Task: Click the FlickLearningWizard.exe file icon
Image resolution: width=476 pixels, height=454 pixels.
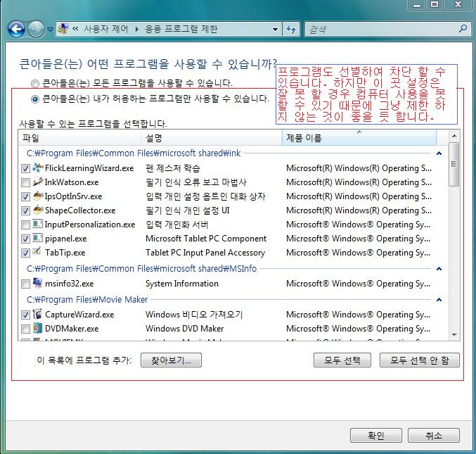Action: click(38, 168)
